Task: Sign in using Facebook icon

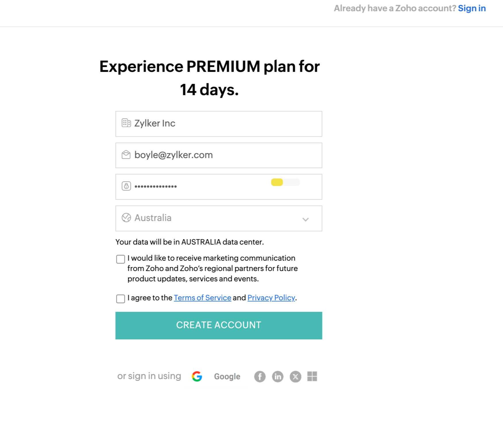Action: click(x=260, y=376)
